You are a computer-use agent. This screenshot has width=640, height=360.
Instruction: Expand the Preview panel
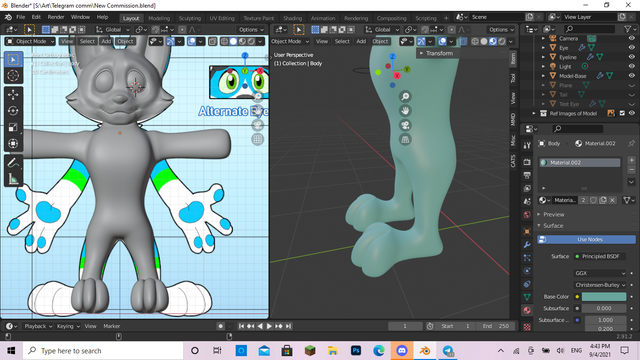tap(553, 214)
